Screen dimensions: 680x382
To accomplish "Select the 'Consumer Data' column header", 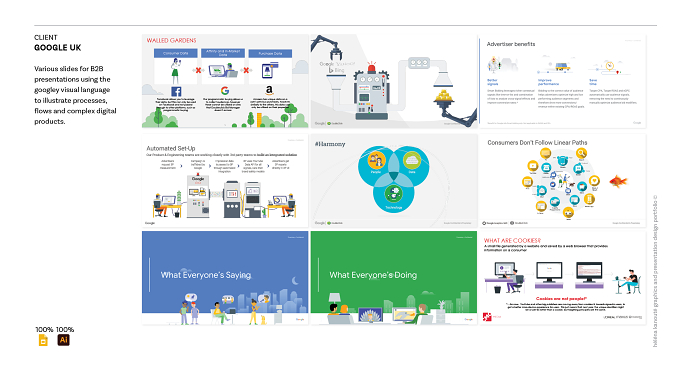I will coord(176,53).
